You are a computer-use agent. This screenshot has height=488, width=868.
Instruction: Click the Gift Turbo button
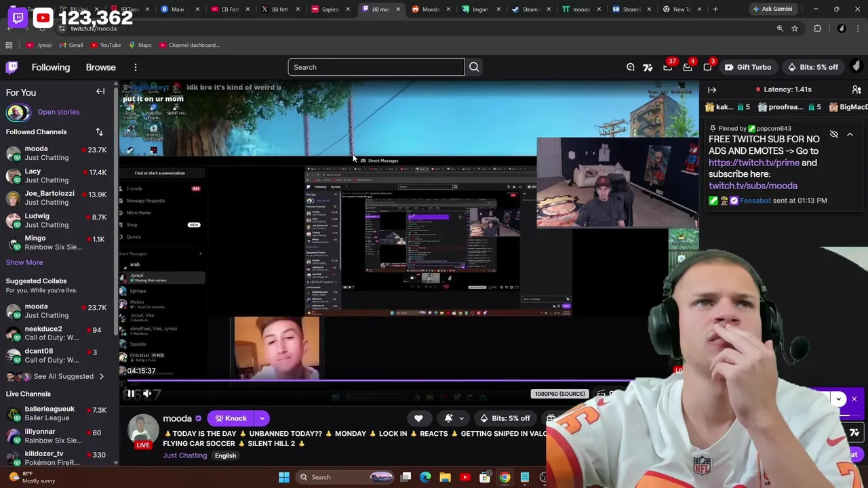(x=747, y=67)
